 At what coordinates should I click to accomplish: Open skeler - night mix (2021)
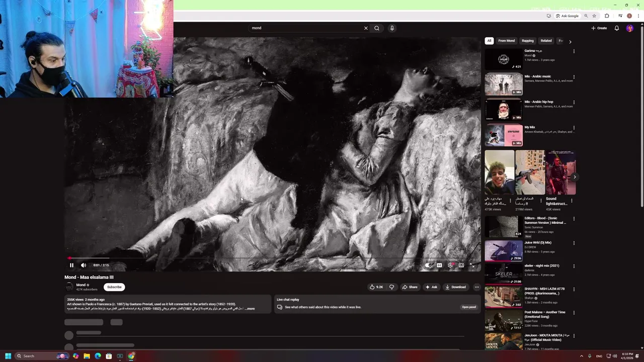tap(504, 274)
